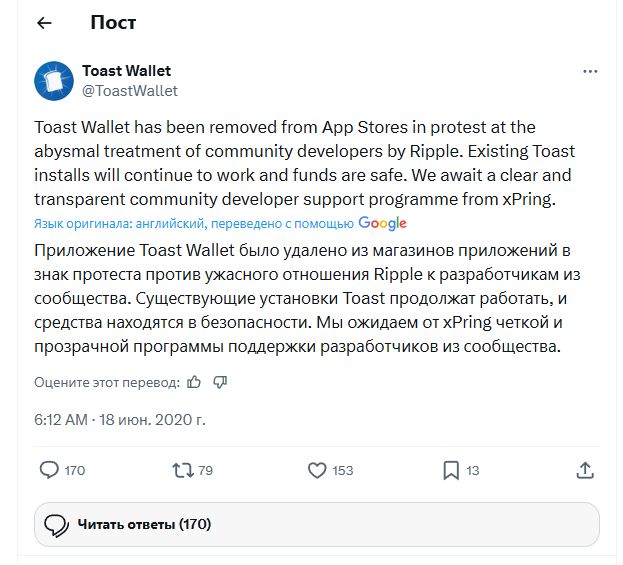The image size is (623, 565).
Task: Click the @ToastWallet handle
Action: [x=129, y=91]
